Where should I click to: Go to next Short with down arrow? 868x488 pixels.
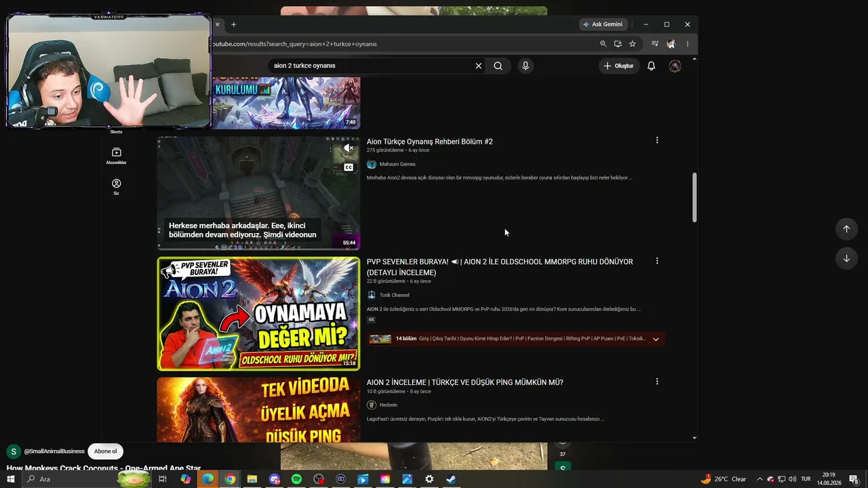pyautogui.click(x=846, y=258)
